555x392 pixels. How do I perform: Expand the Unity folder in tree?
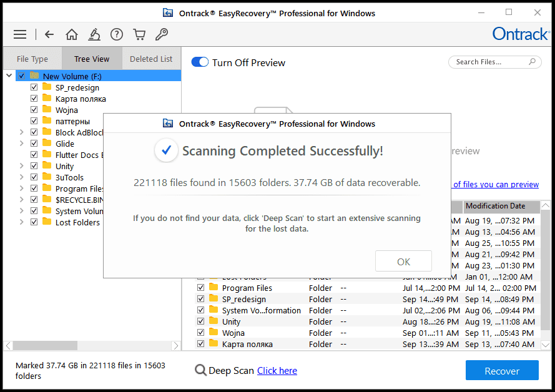pyautogui.click(x=22, y=166)
